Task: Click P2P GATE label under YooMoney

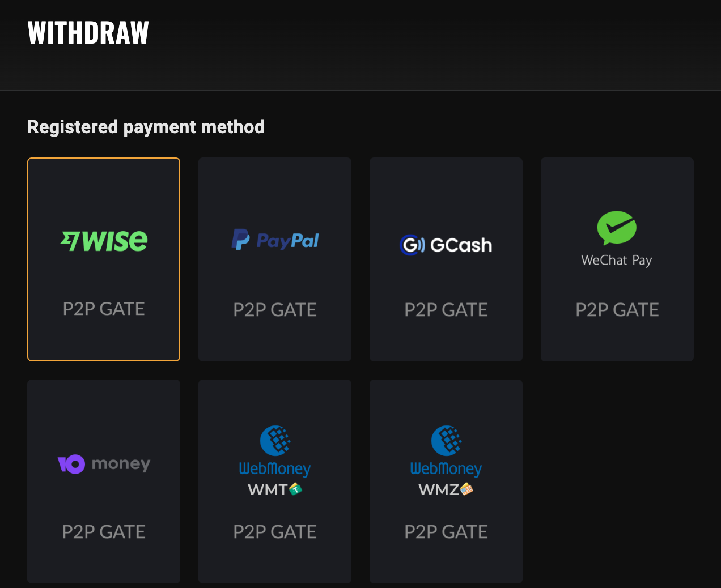Action: [x=104, y=532]
